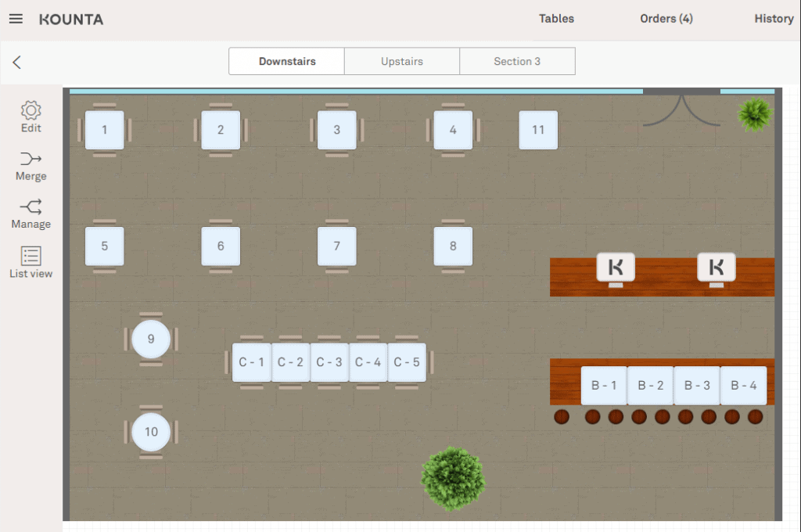Switch to the Upstairs tab
The width and height of the screenshot is (801, 532).
coord(402,61)
